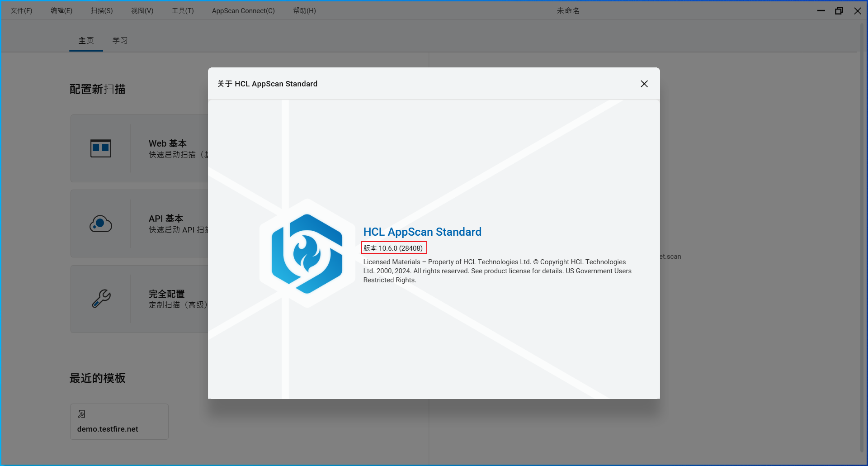Open the 工具(T) menu

183,10
